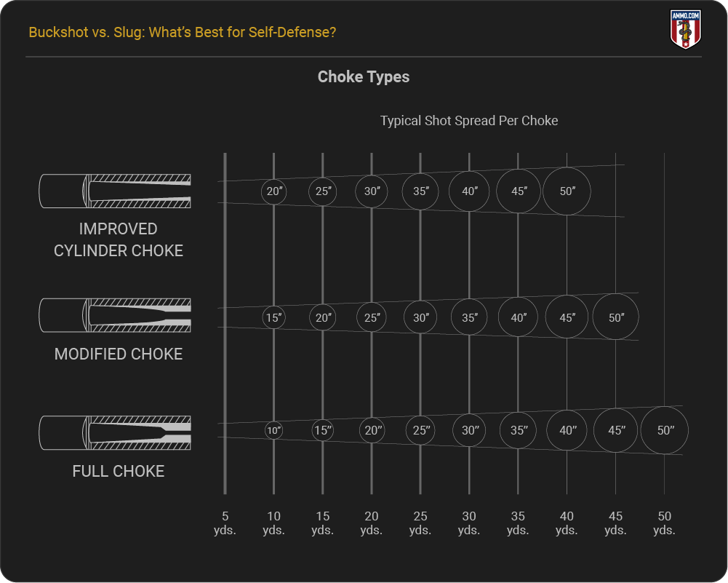This screenshot has width=728, height=583.
Task: Click the 25 yds. axis label
Action: click(420, 523)
